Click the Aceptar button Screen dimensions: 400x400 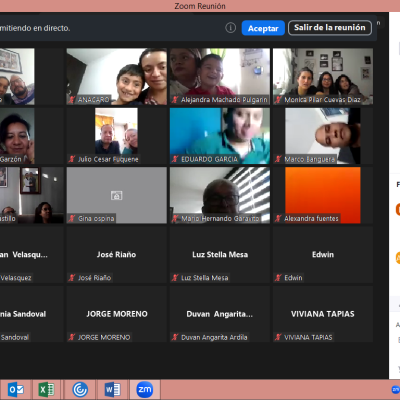click(263, 28)
